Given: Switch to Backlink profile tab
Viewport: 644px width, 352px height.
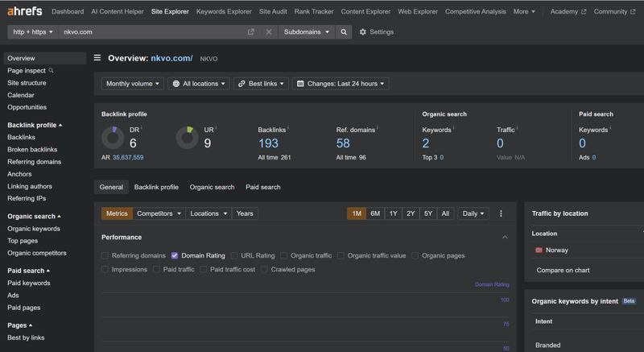Looking at the screenshot, I should click(156, 188).
